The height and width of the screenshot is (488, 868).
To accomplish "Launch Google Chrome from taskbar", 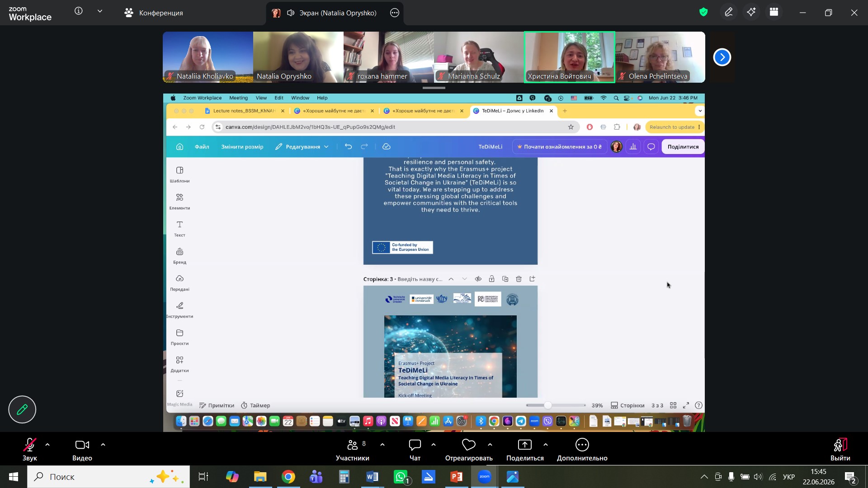I will [x=288, y=477].
